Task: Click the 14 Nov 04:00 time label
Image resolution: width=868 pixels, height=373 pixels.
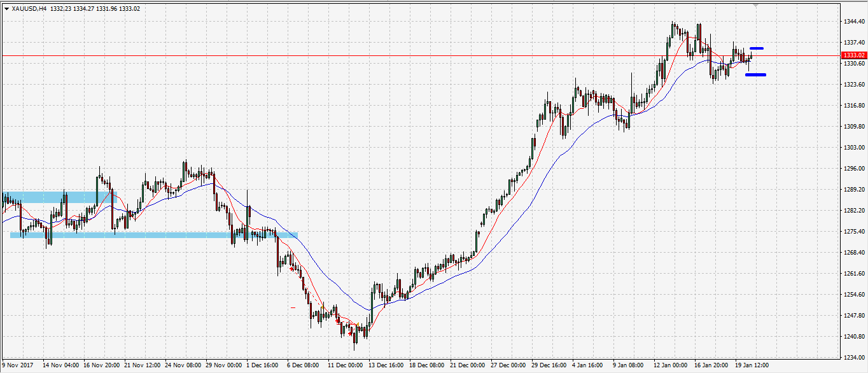Action: pos(61,366)
